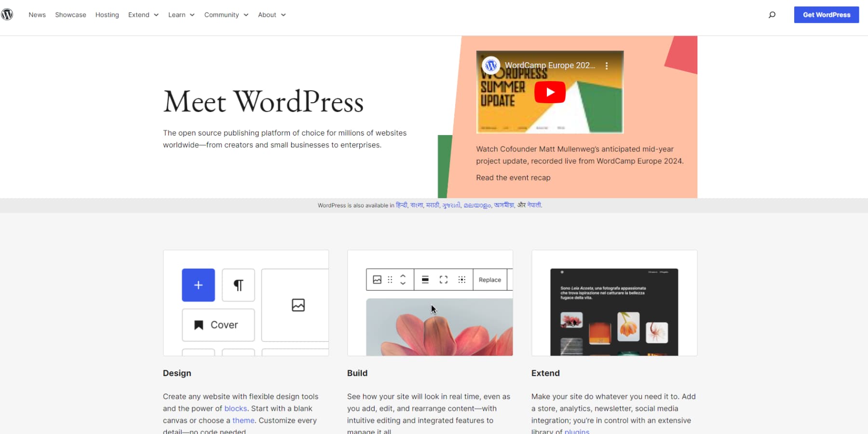Screen dimensions: 868x434
Task: Open the video's three-dot options menu
Action: pos(607,65)
